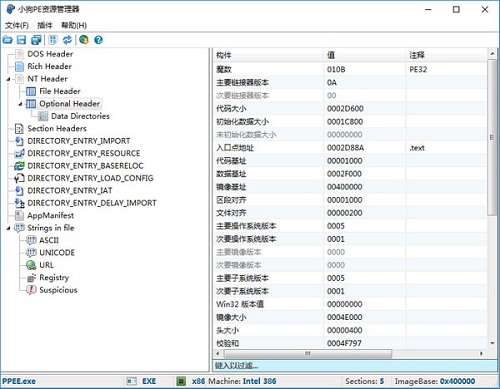Click the DOS Header page icon

pyautogui.click(x=20, y=54)
